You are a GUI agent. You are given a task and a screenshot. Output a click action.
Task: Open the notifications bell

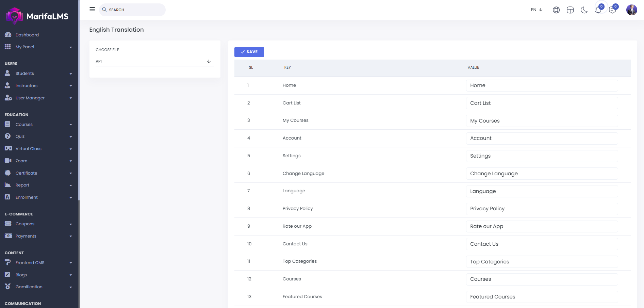[x=598, y=10]
